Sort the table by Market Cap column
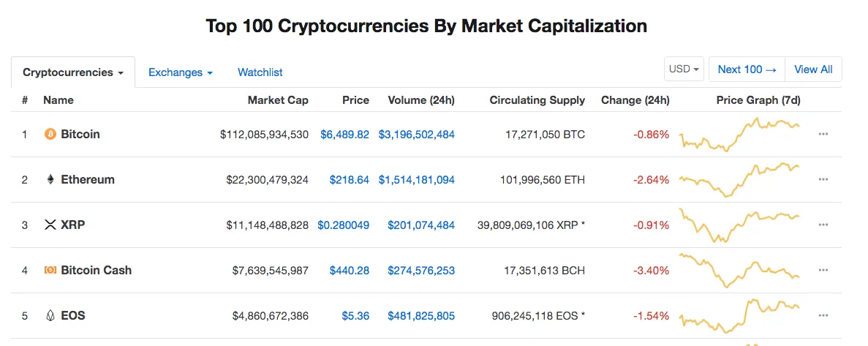 278,100
